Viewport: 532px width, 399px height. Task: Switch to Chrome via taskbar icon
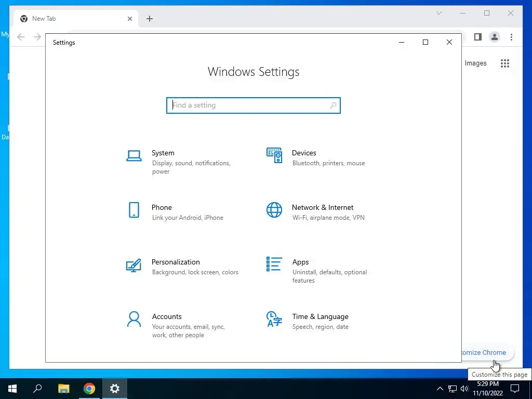(89, 389)
